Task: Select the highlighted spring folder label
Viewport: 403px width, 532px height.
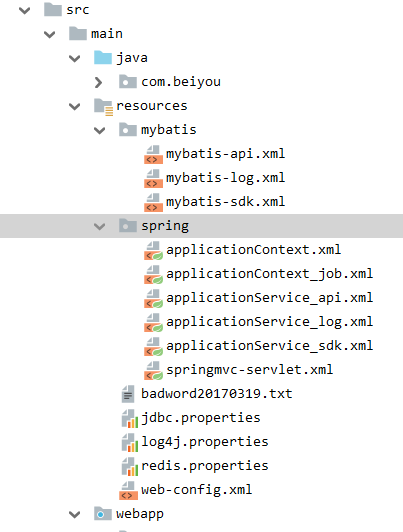Action: tap(165, 226)
